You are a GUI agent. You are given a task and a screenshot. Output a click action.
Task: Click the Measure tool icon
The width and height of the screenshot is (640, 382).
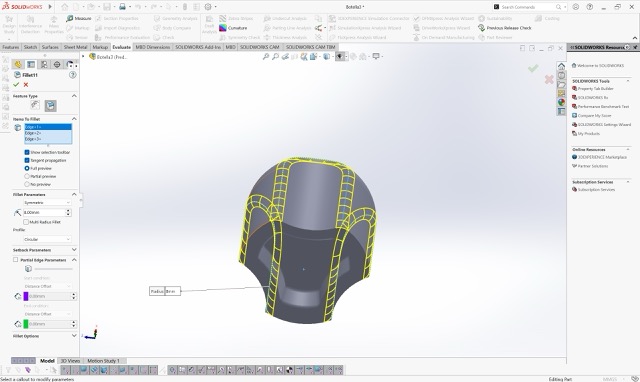point(70,18)
